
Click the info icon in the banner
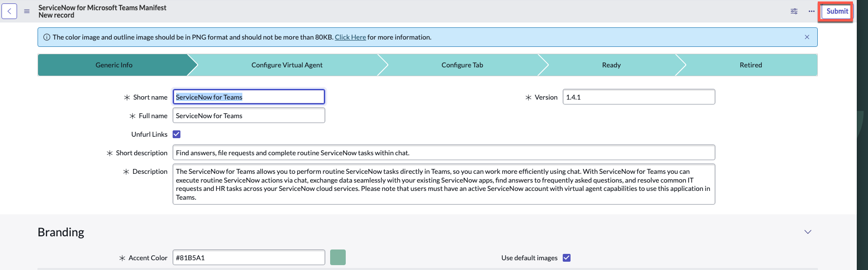tap(47, 37)
